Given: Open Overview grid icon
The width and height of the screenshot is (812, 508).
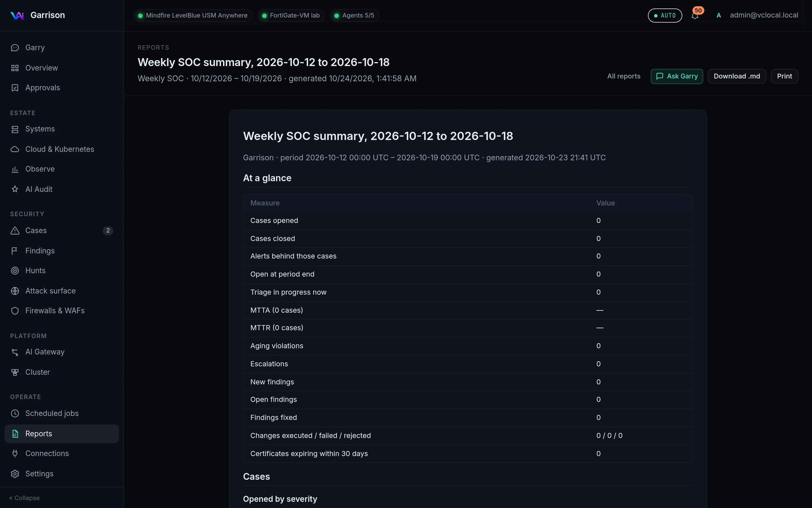Looking at the screenshot, I should coord(15,68).
